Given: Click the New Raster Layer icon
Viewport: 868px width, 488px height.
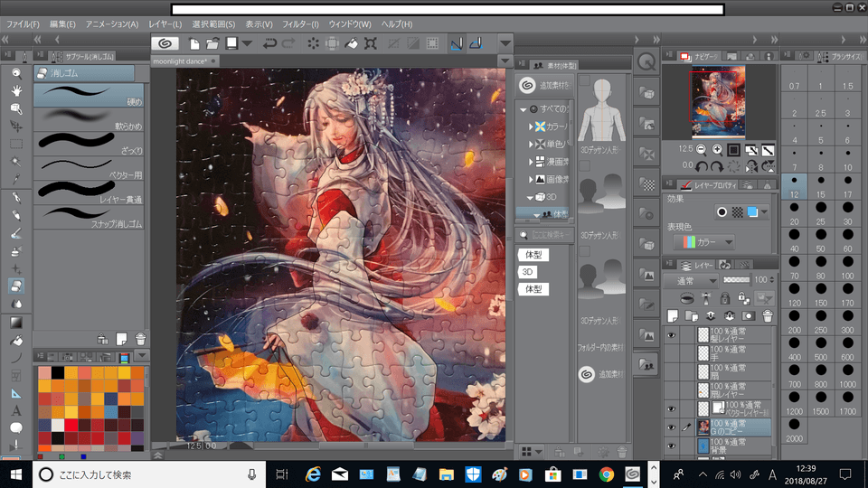Looking at the screenshot, I should click(672, 315).
